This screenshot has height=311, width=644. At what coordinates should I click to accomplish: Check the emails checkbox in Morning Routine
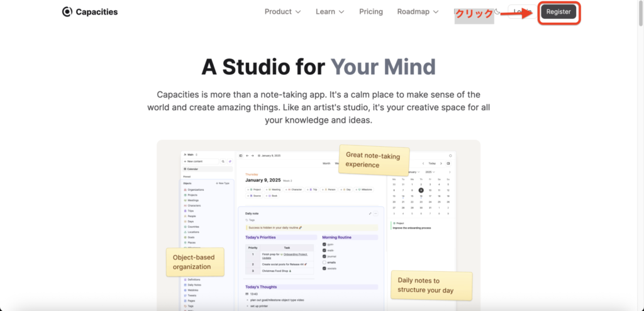click(x=325, y=262)
